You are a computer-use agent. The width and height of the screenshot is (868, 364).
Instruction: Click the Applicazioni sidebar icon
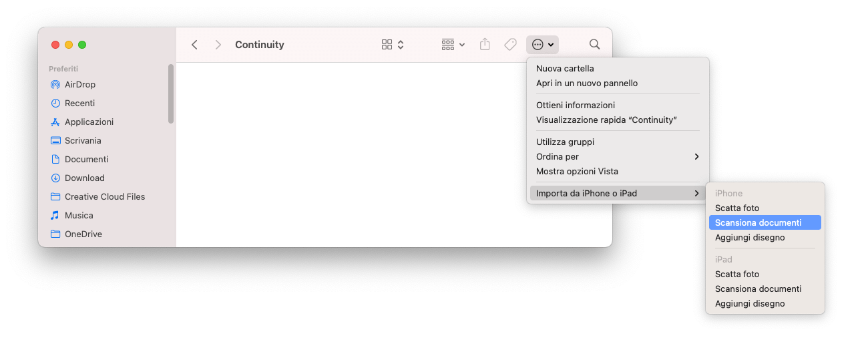pyautogui.click(x=55, y=122)
